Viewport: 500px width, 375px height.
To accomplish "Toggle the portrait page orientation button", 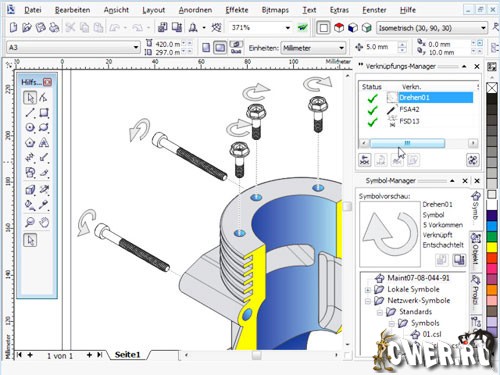I will pos(206,48).
